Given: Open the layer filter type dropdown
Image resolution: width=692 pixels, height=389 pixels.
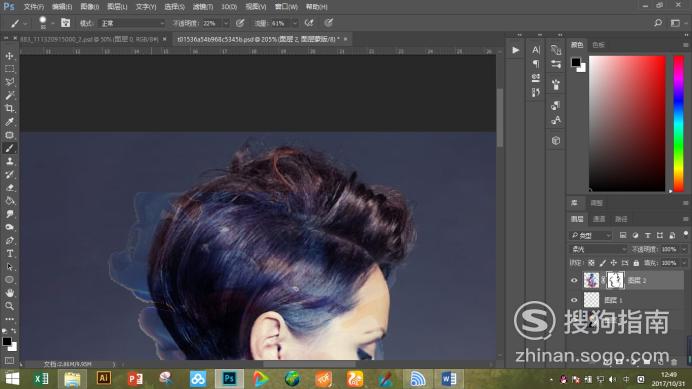Looking at the screenshot, I should (590, 235).
